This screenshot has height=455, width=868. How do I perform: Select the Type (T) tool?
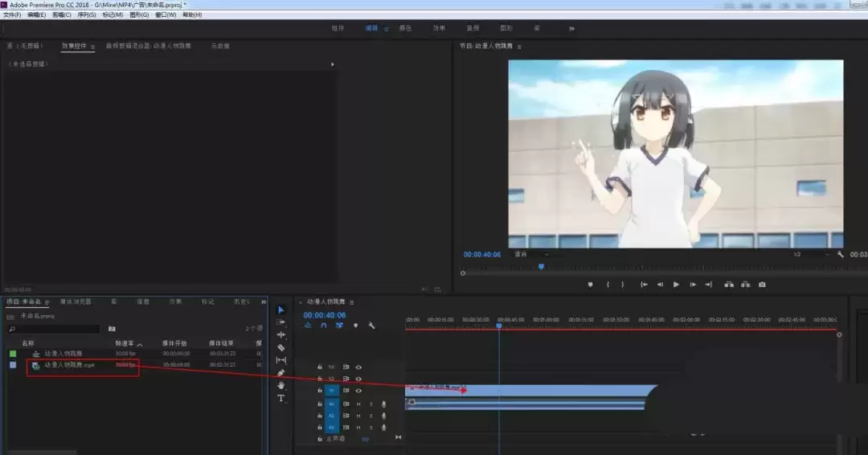[280, 398]
